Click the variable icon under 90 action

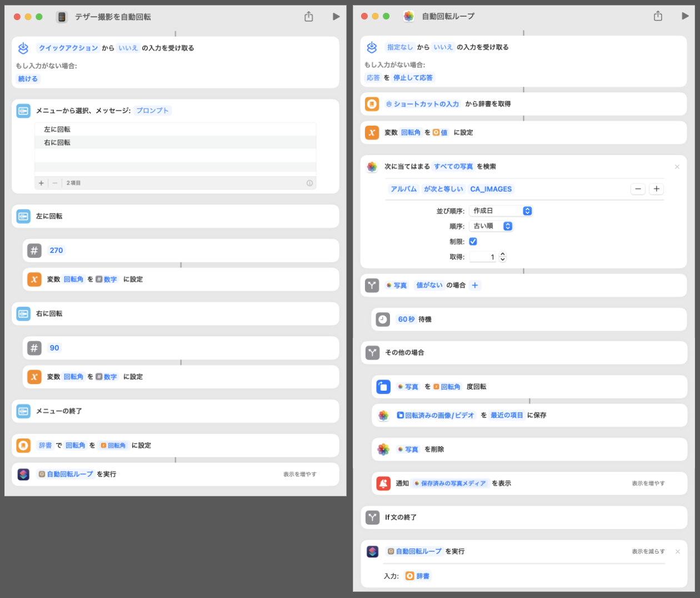click(34, 377)
